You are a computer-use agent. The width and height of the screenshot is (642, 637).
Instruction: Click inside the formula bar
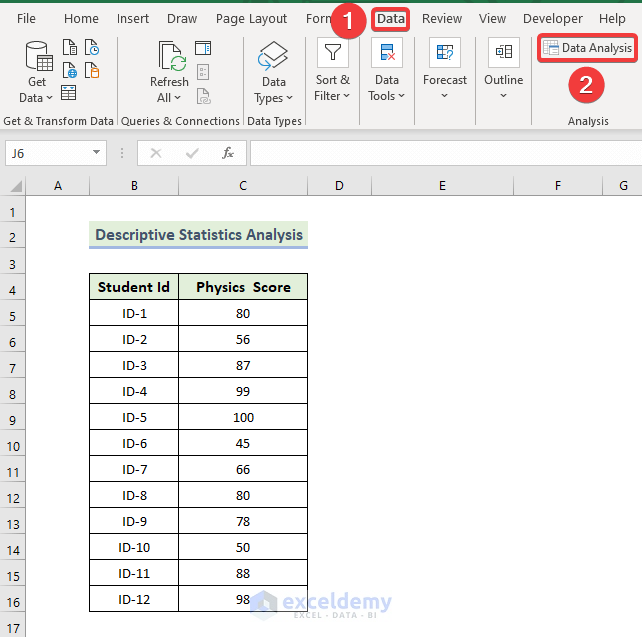pos(440,153)
